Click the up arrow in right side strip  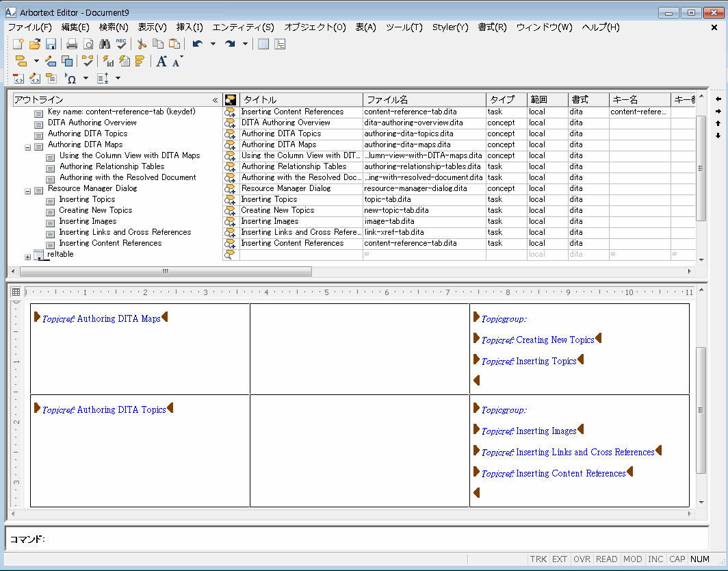[718, 123]
